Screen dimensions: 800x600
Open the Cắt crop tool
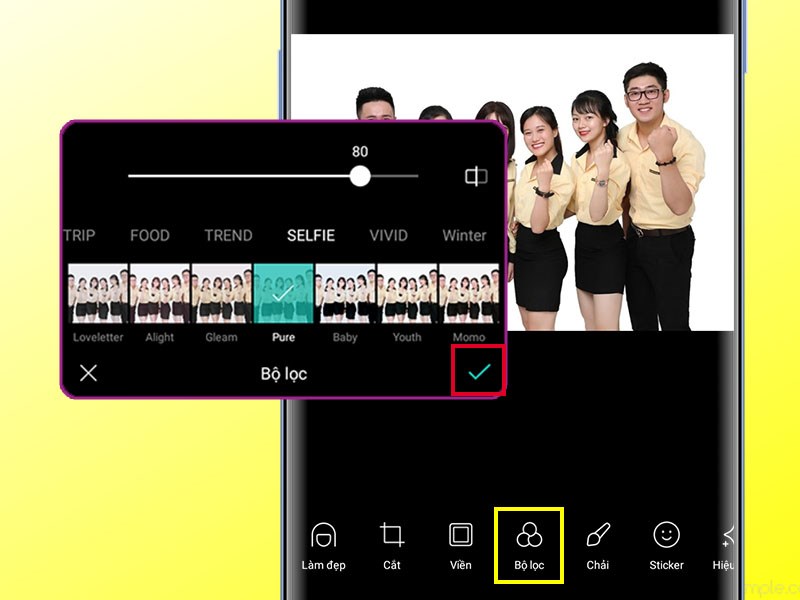coord(392,540)
